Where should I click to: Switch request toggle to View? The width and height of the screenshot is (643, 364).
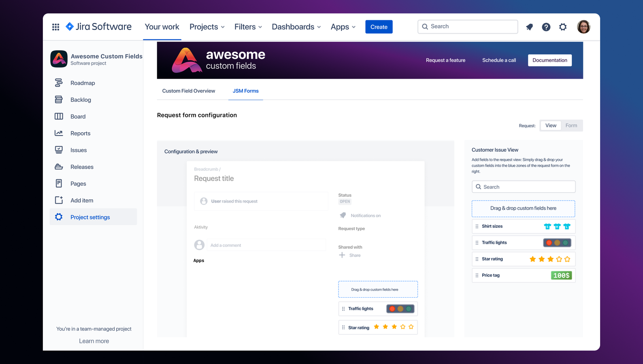pos(551,125)
